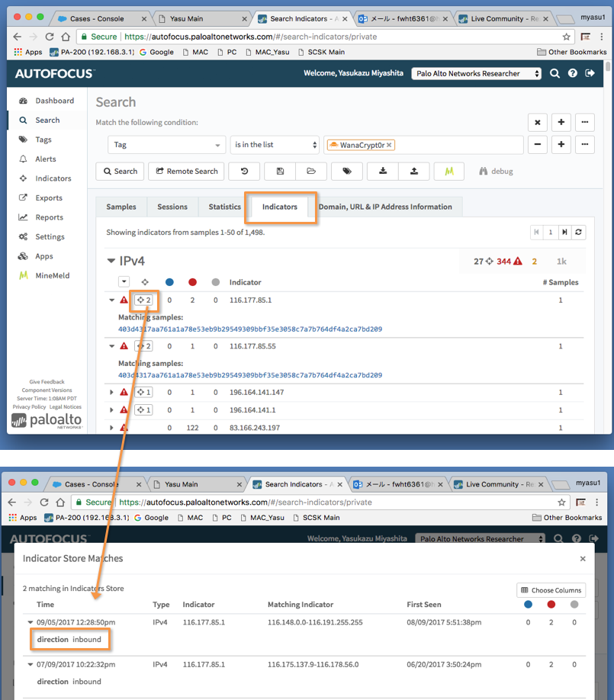The image size is (614, 700).
Task: Go to Indicators in the left sidebar
Action: click(45, 178)
